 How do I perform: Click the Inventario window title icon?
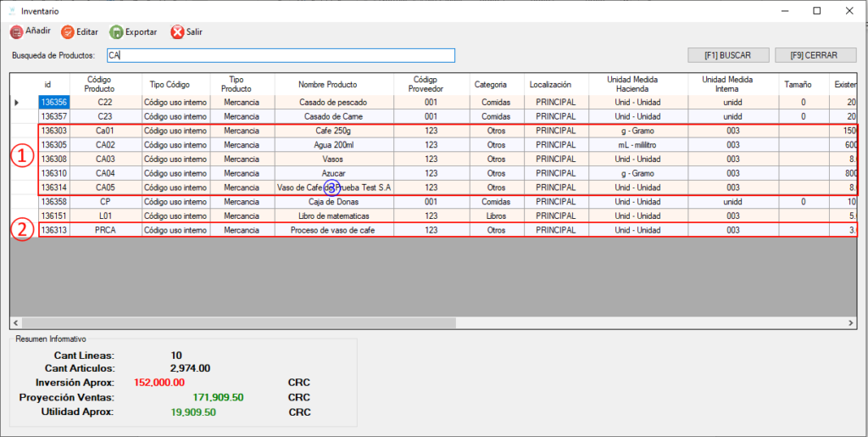(11, 10)
